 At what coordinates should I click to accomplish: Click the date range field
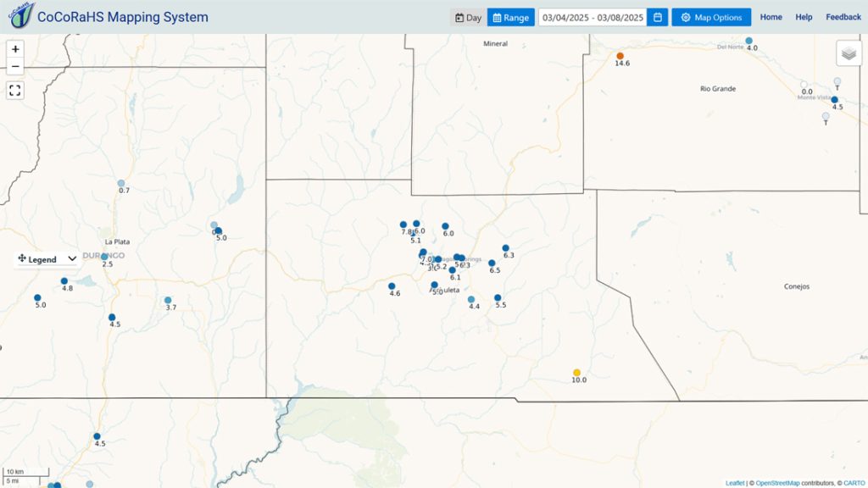coord(593,17)
